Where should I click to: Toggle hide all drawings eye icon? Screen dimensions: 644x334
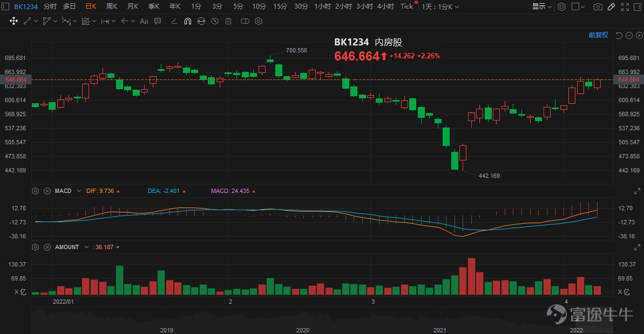click(215, 21)
